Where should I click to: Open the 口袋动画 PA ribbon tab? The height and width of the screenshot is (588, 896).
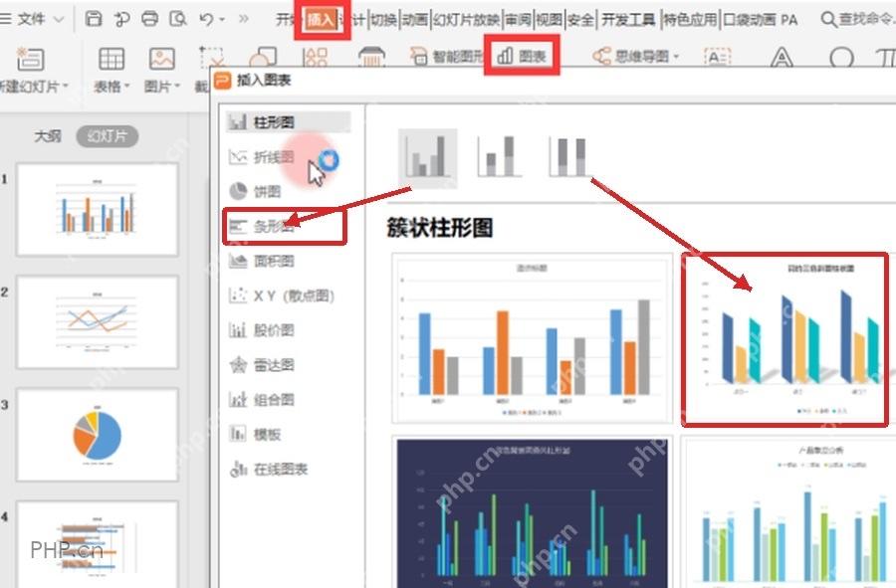pos(761,20)
